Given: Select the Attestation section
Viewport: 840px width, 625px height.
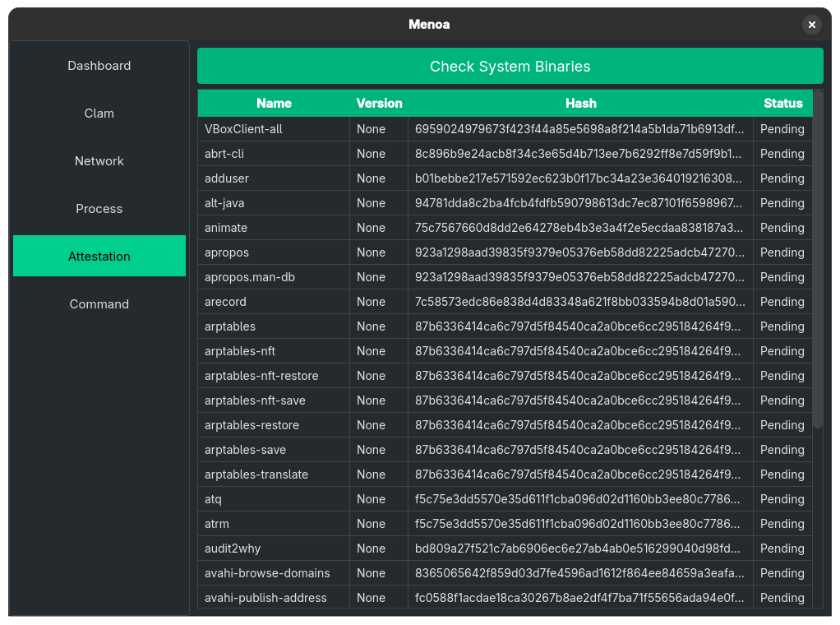Looking at the screenshot, I should click(99, 257).
